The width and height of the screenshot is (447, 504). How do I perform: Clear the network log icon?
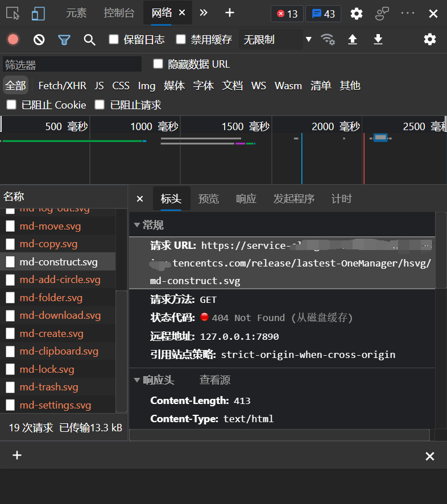pyautogui.click(x=39, y=40)
